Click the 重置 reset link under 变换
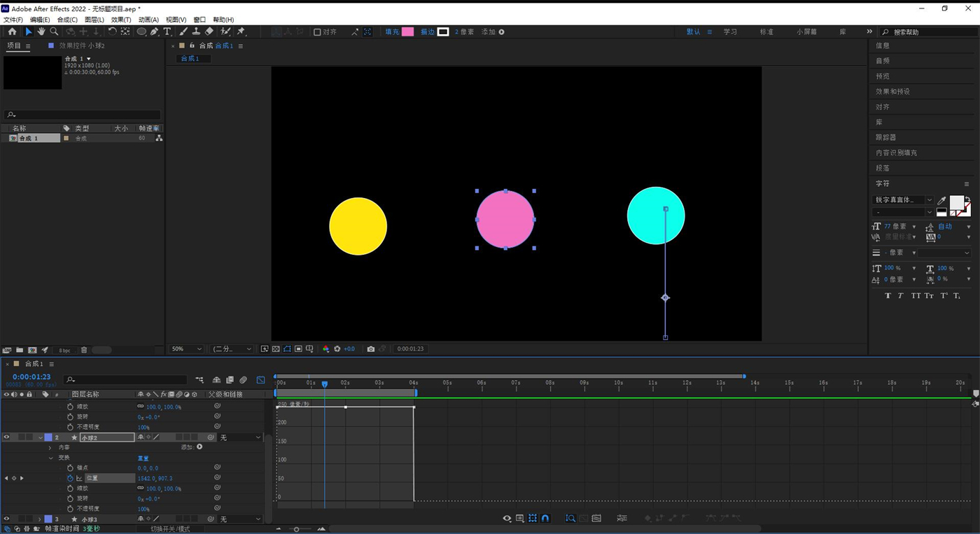980x534 pixels. coord(143,458)
